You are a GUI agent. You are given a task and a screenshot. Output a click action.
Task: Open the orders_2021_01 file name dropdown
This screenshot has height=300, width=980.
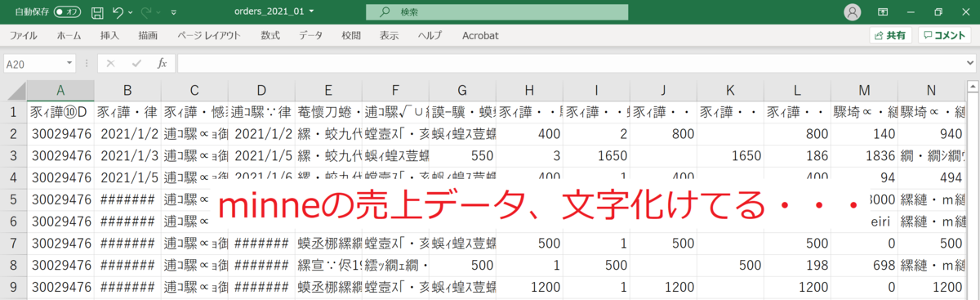point(311,11)
